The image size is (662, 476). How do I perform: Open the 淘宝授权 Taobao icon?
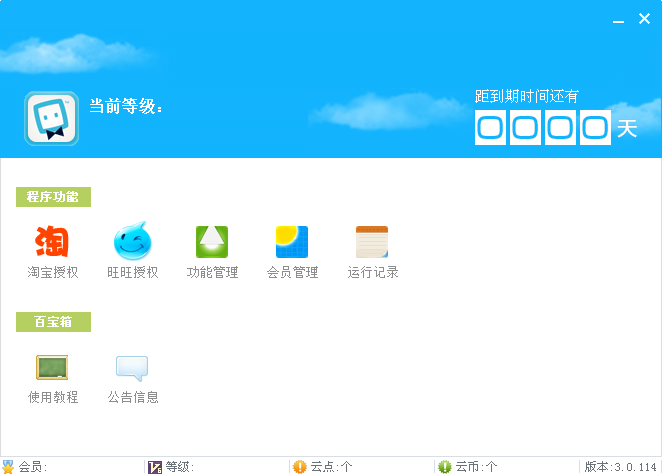click(52, 241)
